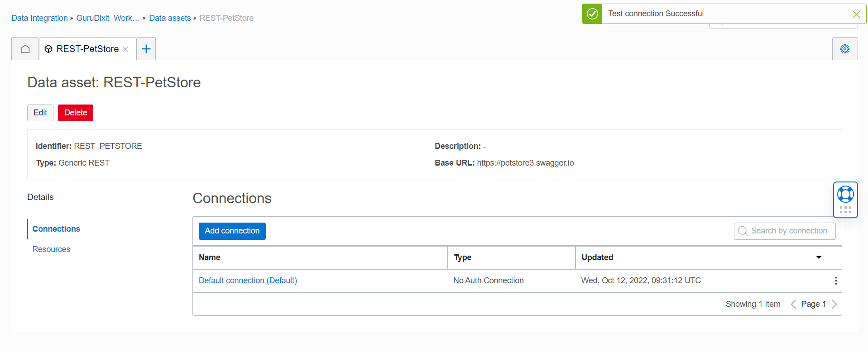
Task: Open the GuruDixit_Work… workspace breadcrumb
Action: [108, 18]
